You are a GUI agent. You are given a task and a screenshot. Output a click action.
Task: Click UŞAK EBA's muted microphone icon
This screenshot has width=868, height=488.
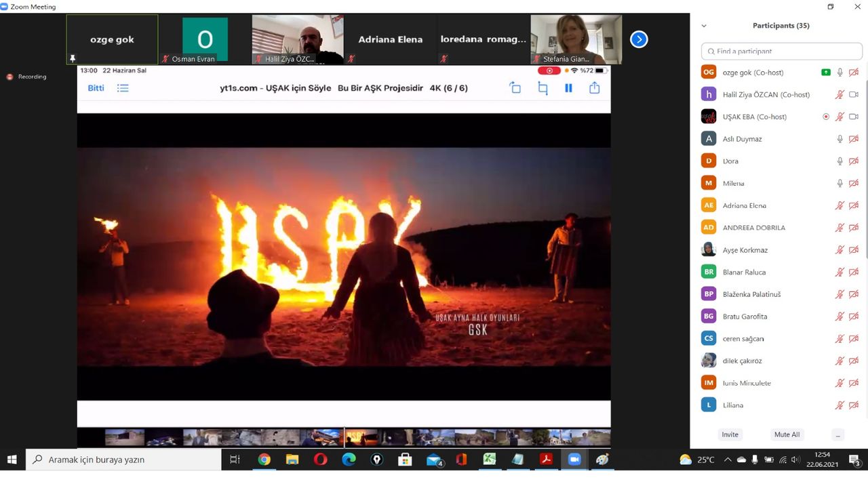840,117
